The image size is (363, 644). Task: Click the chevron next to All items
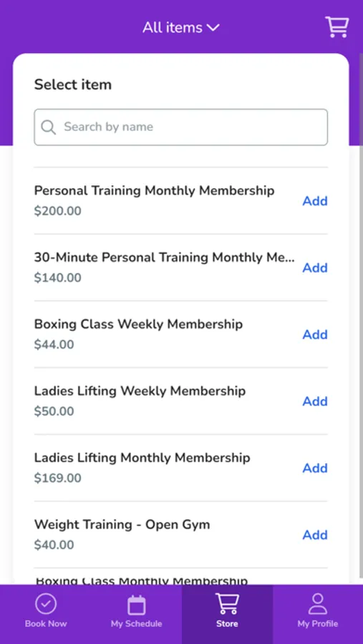pos(213,28)
